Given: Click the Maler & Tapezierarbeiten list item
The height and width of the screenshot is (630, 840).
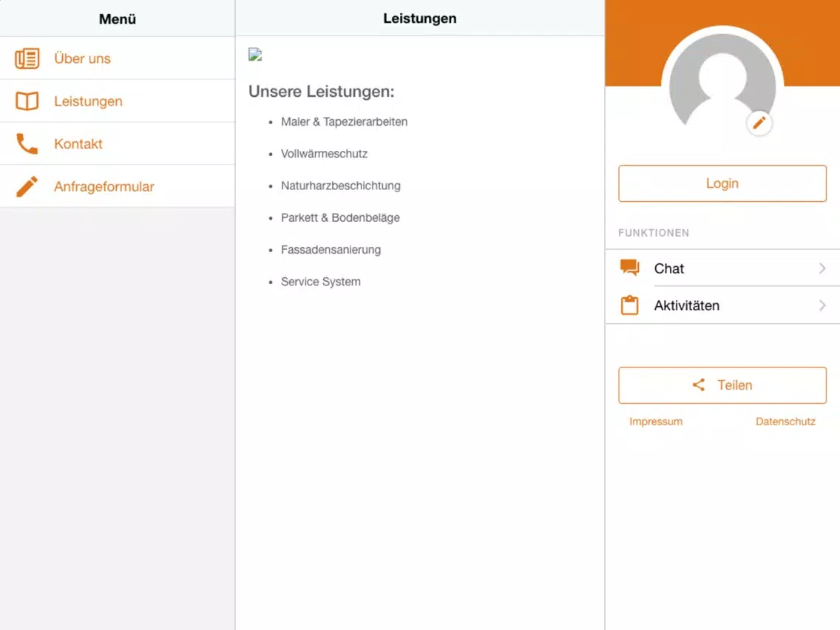Looking at the screenshot, I should 344,122.
